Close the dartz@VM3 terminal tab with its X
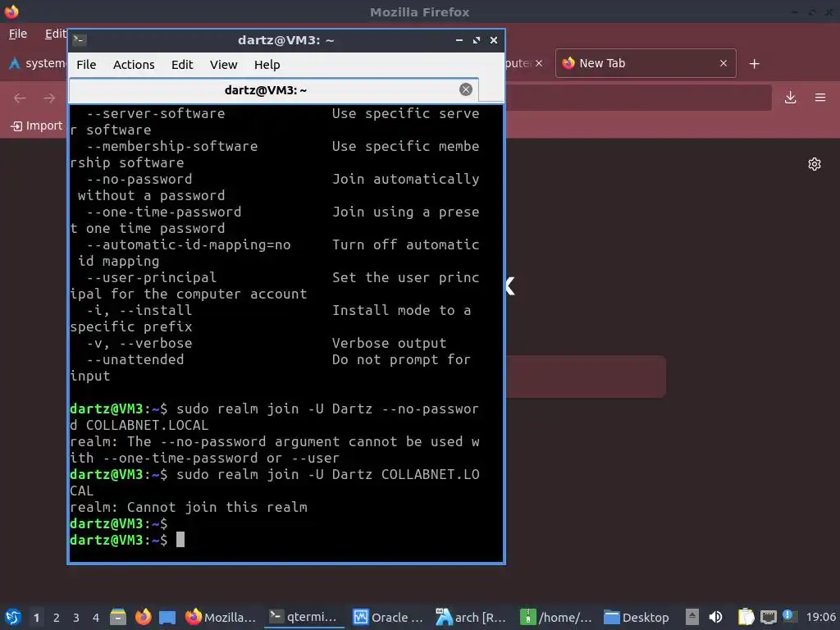 (466, 89)
